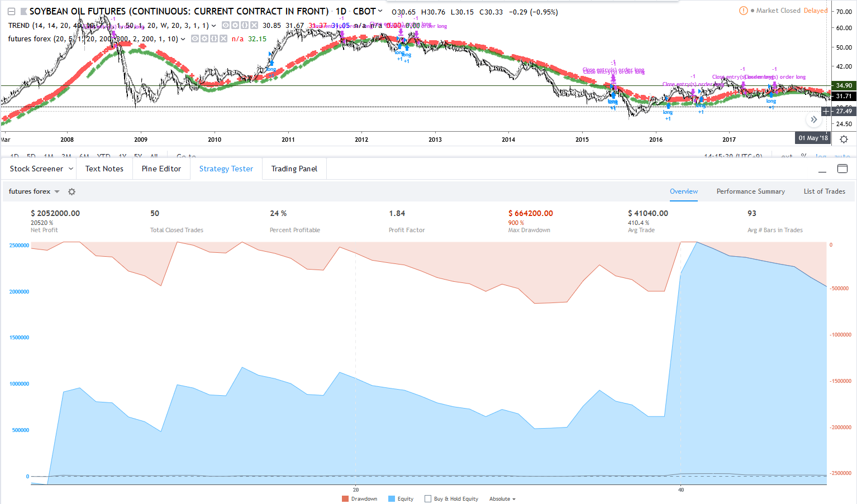Toggle the Equity series in the legend
This screenshot has width=857, height=504.
point(401,499)
